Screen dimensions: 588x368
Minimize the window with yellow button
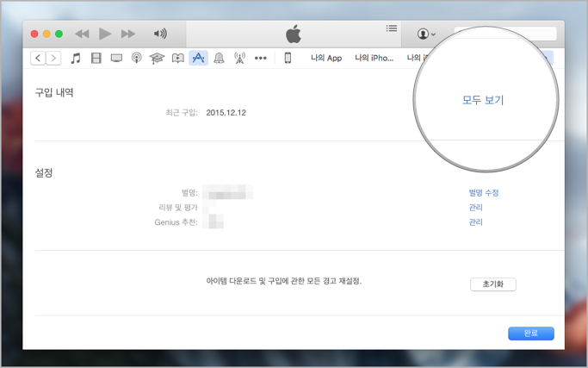click(46, 34)
